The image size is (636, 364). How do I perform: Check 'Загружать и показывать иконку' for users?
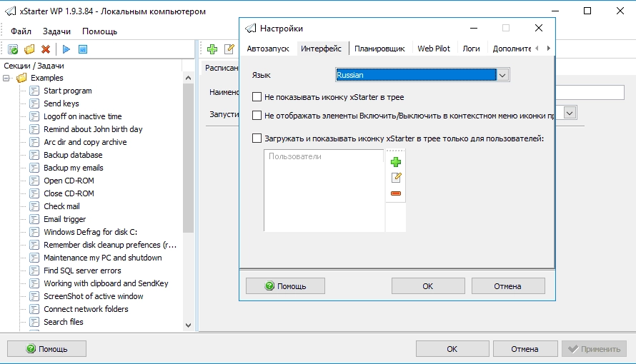pyautogui.click(x=257, y=138)
